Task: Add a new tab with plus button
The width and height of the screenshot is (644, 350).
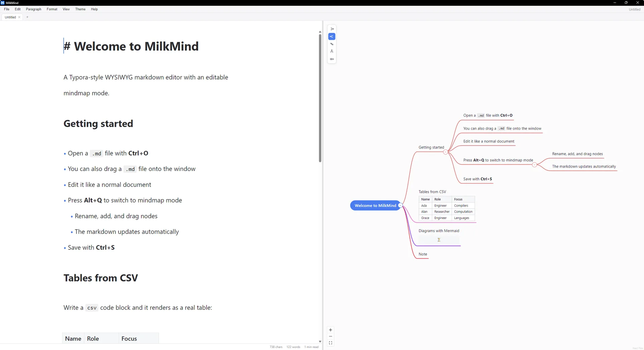Action: (28, 17)
